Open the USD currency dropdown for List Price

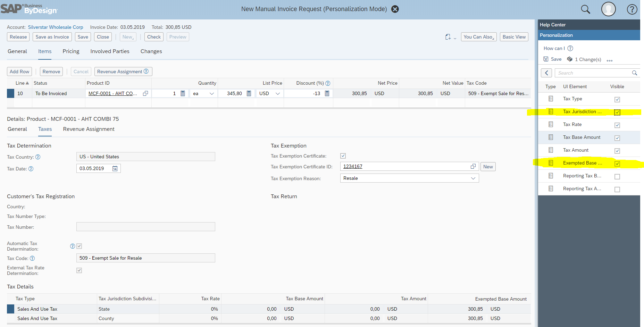pos(277,93)
